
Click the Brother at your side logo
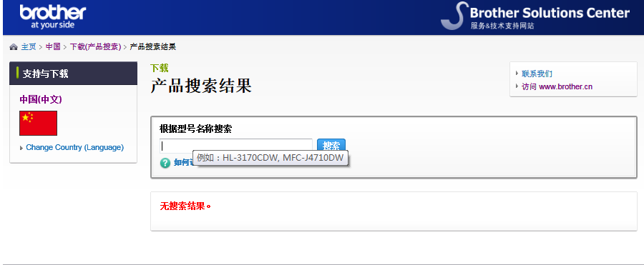53,16
